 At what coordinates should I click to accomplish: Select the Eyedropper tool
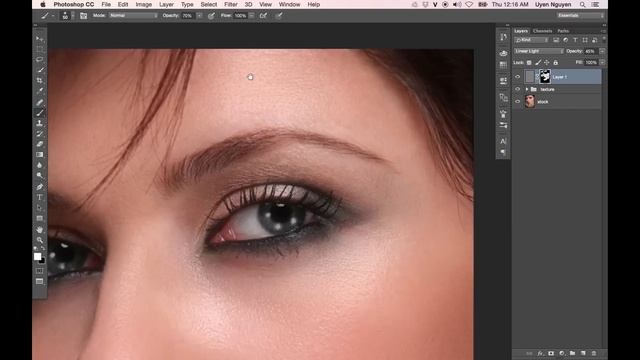(40, 91)
